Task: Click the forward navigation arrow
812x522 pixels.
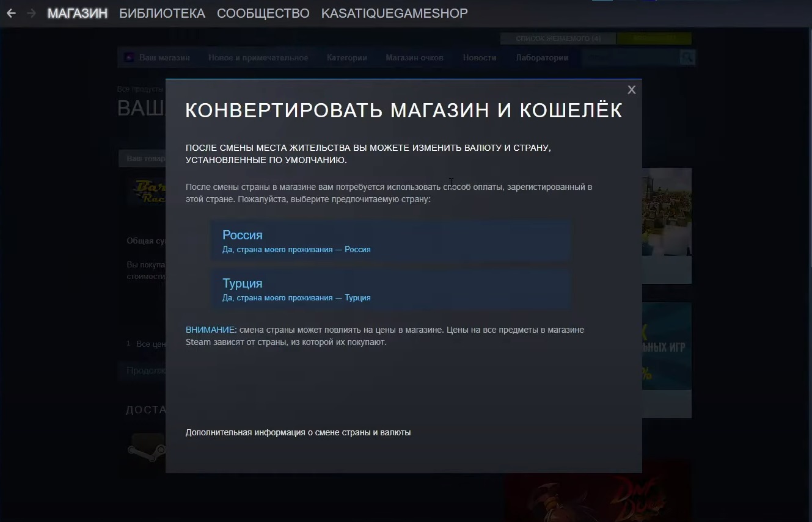Action: (31, 13)
